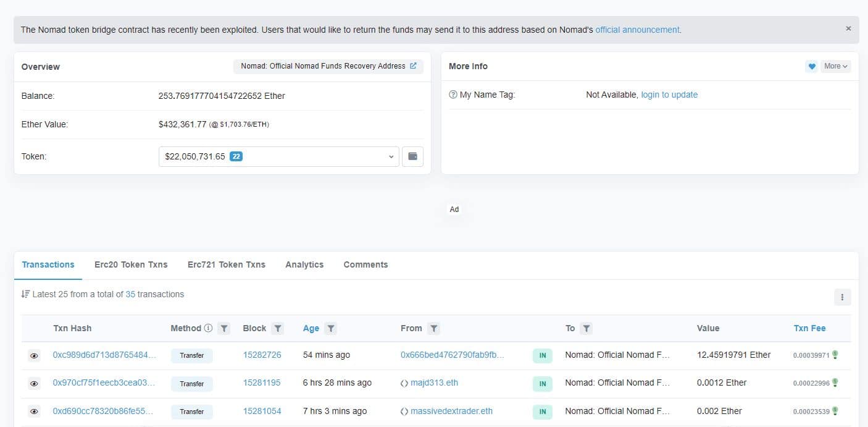Click the 35 total transactions link
Screen dimensions: 868x427
tap(130, 294)
